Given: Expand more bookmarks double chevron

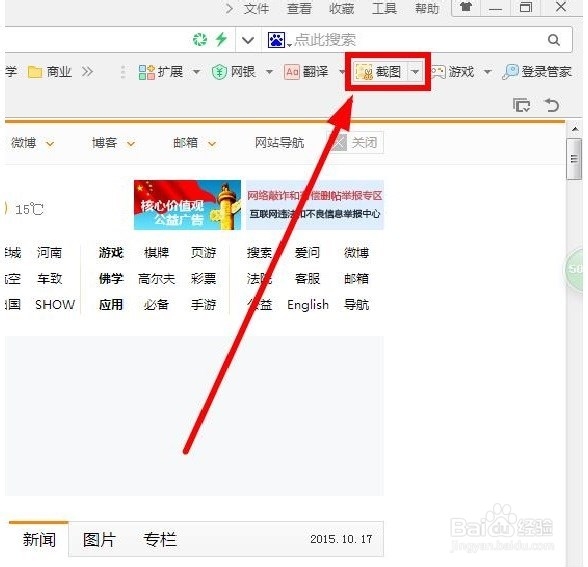Looking at the screenshot, I should click(x=87, y=72).
